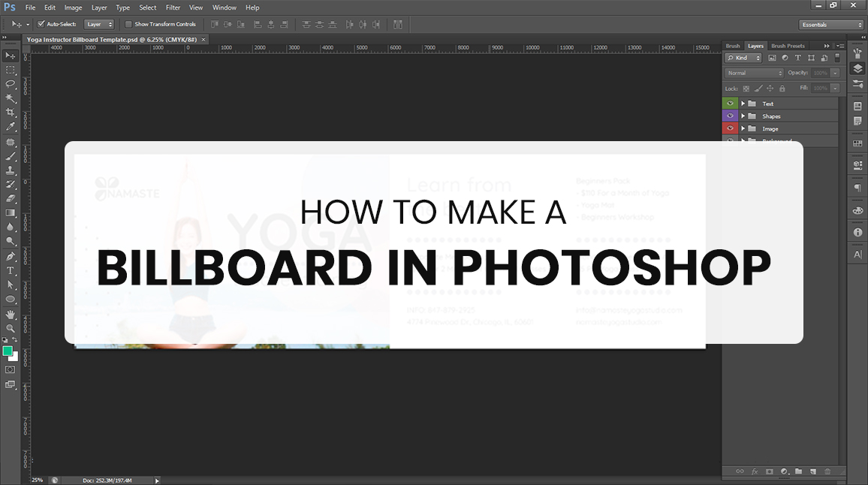The height and width of the screenshot is (485, 868).
Task: Open the Opacity dropdown in Layers panel
Action: click(x=836, y=73)
